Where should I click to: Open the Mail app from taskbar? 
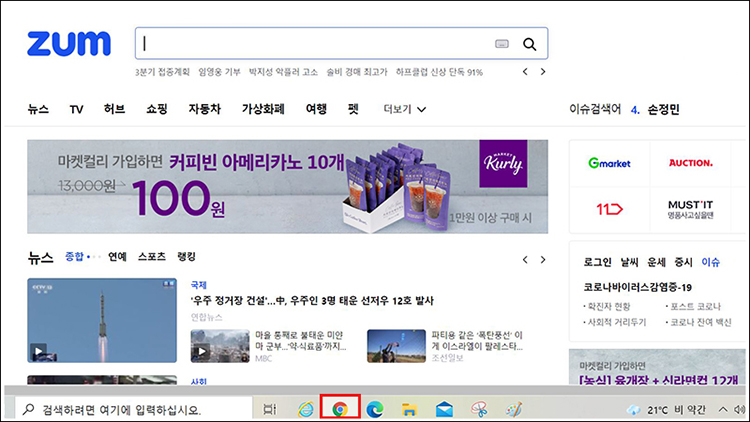coord(444,410)
